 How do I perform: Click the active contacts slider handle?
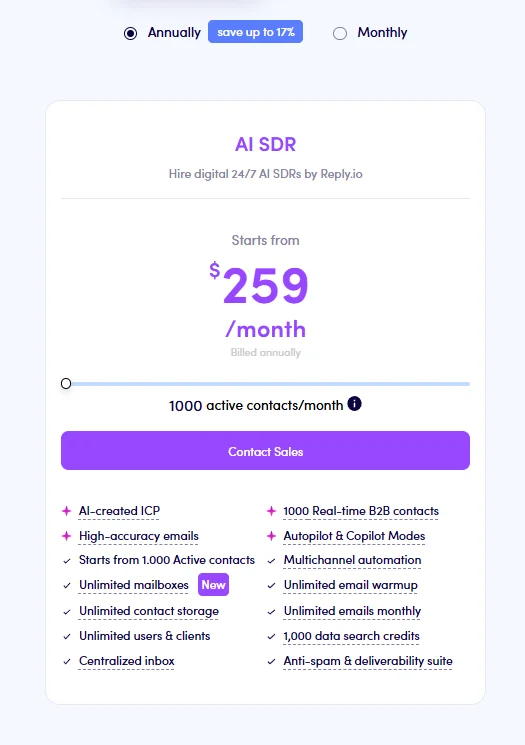click(x=66, y=383)
